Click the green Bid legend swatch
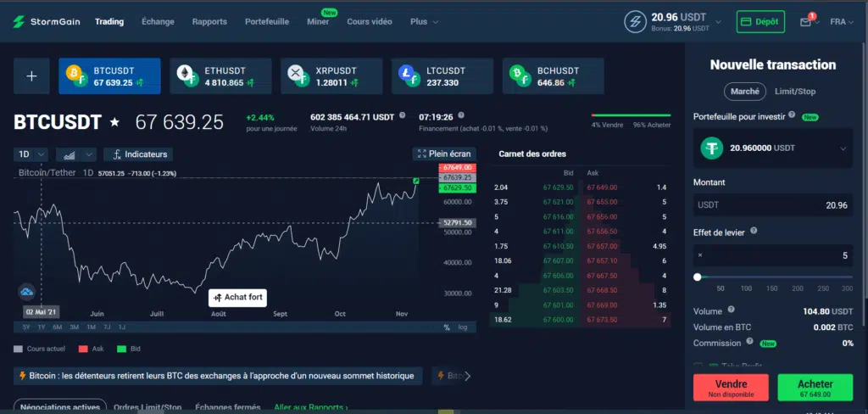The image size is (868, 414). pyautogui.click(x=122, y=350)
